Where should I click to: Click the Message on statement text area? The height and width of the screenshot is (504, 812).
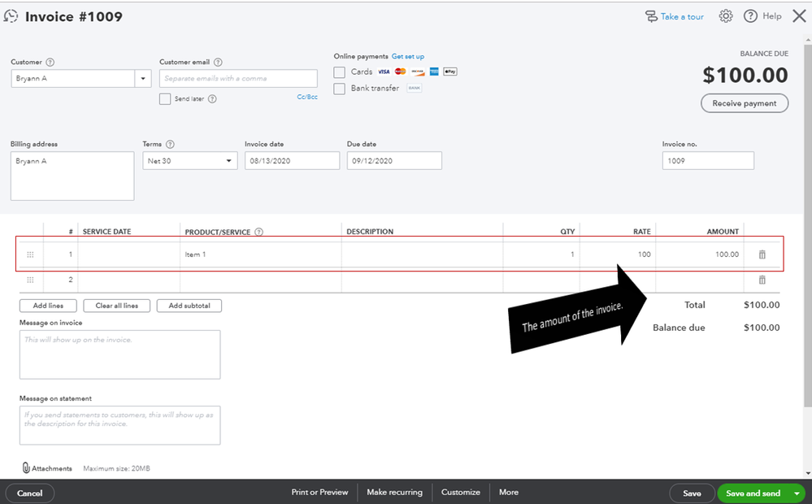(x=119, y=425)
